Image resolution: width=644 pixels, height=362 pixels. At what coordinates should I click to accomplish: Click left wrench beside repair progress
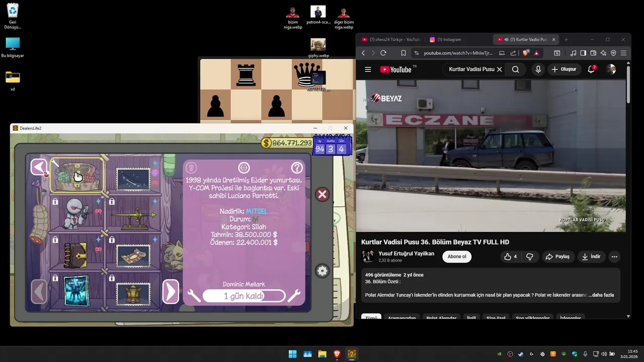click(x=194, y=296)
